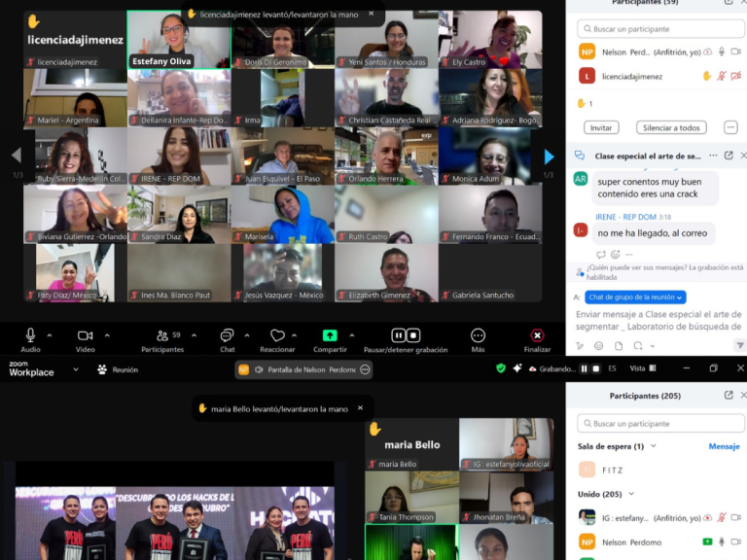The image size is (747, 560).
Task: Open Chat de grupo de la reunión dropdown
Action: 635,297
